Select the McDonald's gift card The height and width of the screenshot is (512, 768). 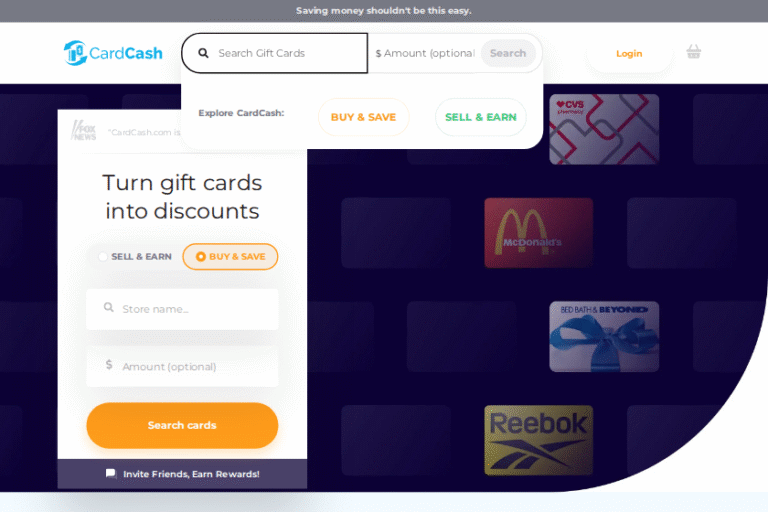[539, 233]
